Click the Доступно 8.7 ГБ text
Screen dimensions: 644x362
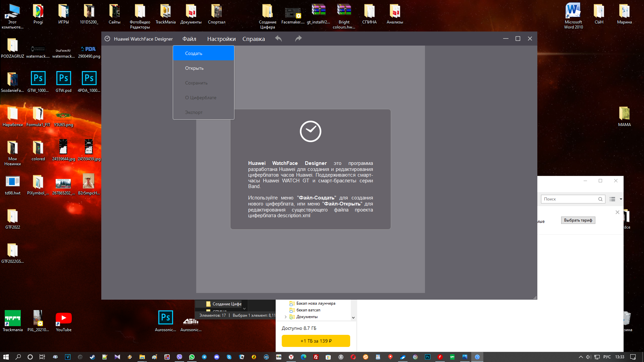299,328
